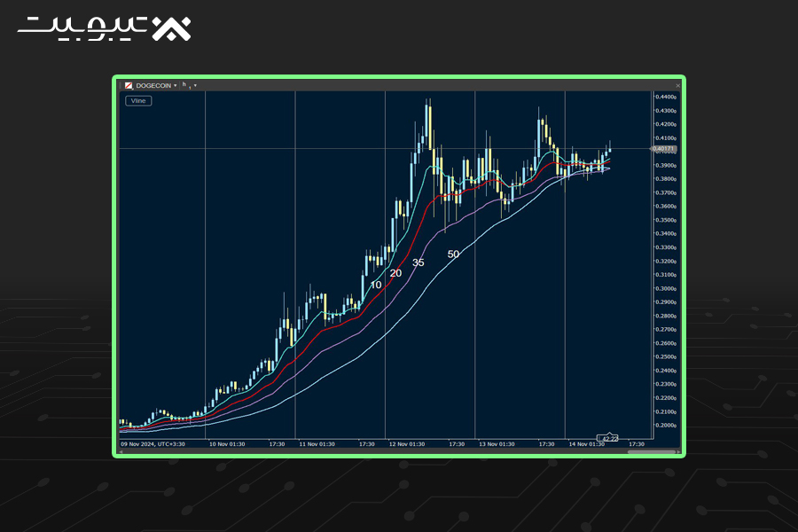
Task: Click the Vline button
Action: click(x=138, y=101)
